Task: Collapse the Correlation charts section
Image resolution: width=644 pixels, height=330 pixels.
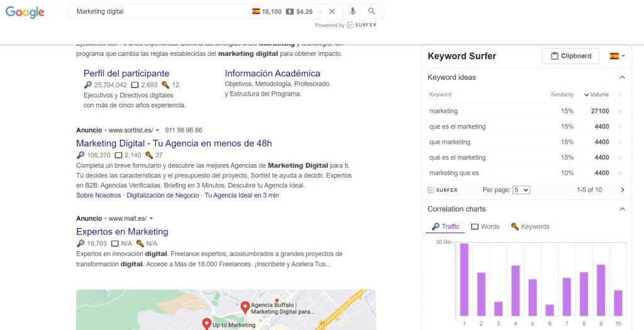Action: [x=622, y=209]
